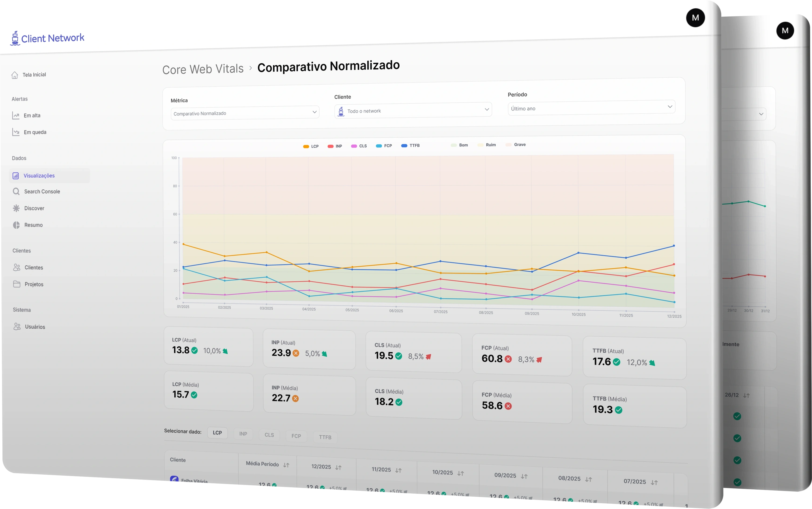Expand the Cliente Todo o network dropdown

tap(413, 110)
